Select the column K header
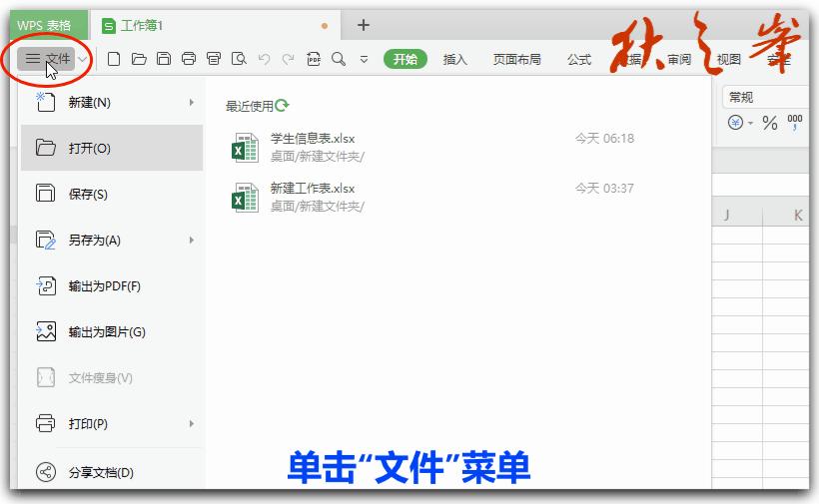The height and width of the screenshot is (504, 819). point(787,215)
